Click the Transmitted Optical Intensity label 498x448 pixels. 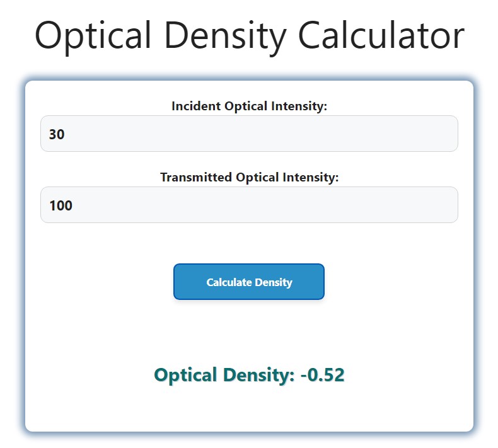[x=249, y=177]
